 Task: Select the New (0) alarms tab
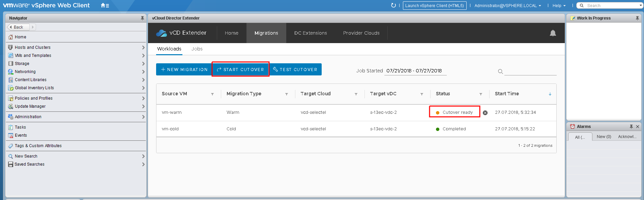[604, 137]
